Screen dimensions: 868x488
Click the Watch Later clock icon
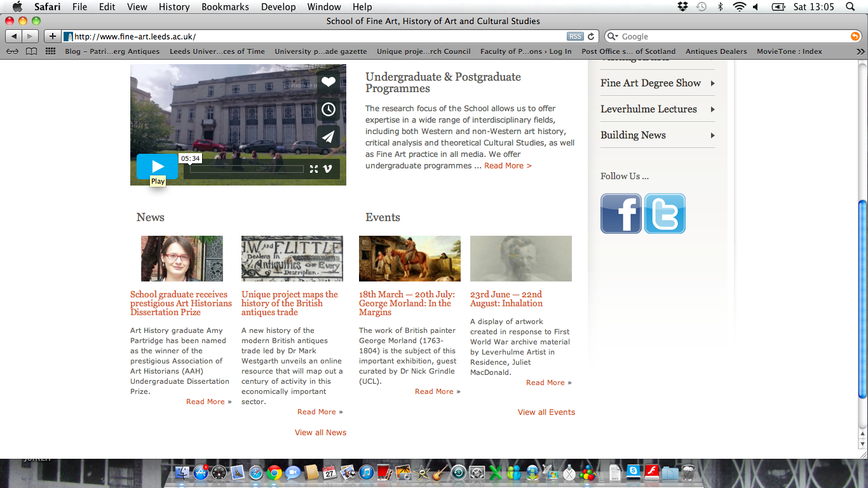click(x=328, y=109)
